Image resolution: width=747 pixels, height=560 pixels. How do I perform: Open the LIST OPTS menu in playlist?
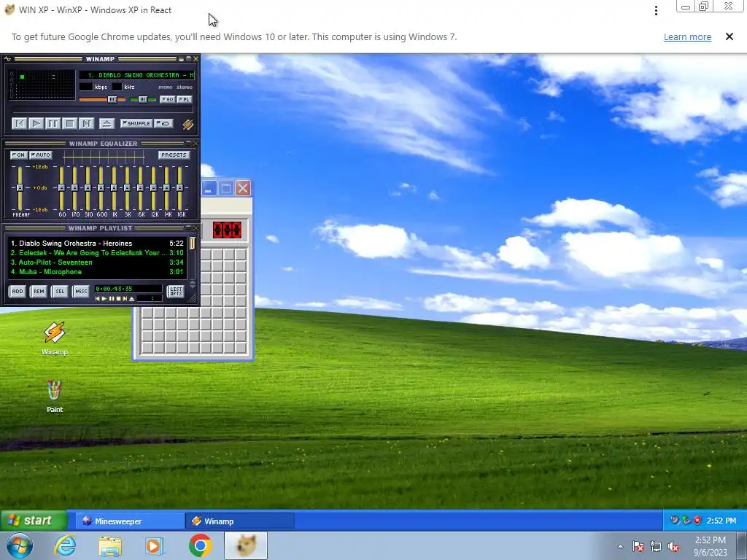click(x=176, y=292)
